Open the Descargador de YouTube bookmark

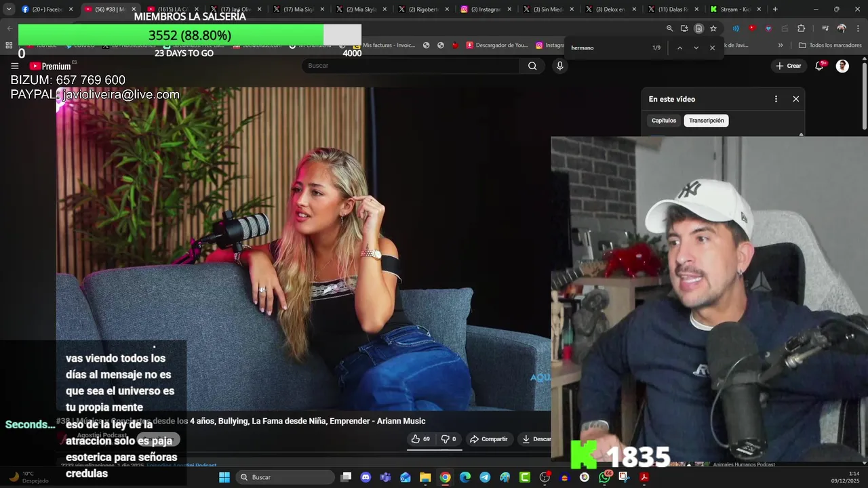(x=496, y=45)
